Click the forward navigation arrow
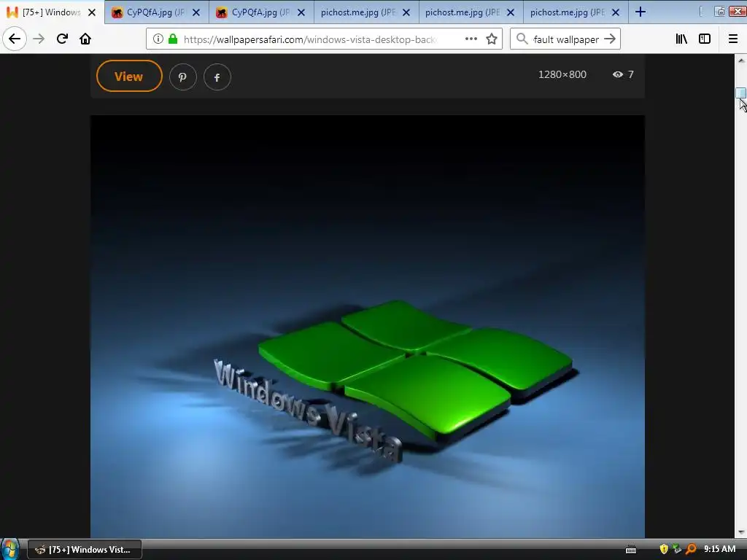 coord(39,39)
